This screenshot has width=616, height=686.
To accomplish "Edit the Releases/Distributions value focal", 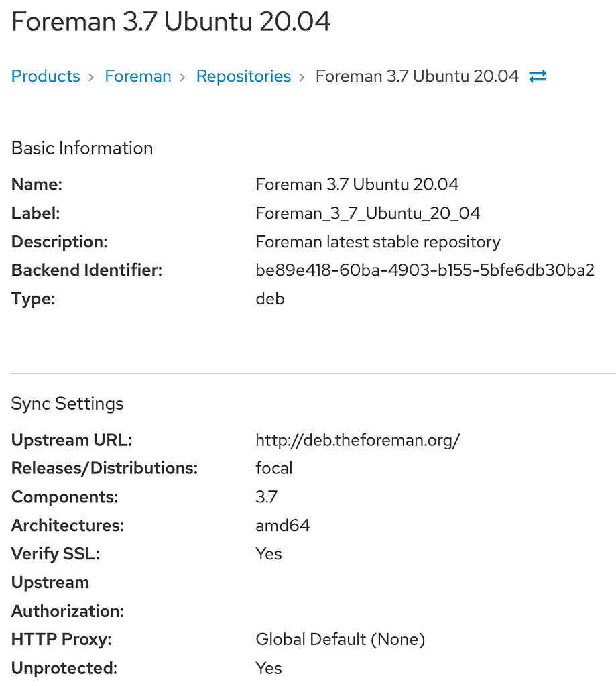I will coord(274,468).
